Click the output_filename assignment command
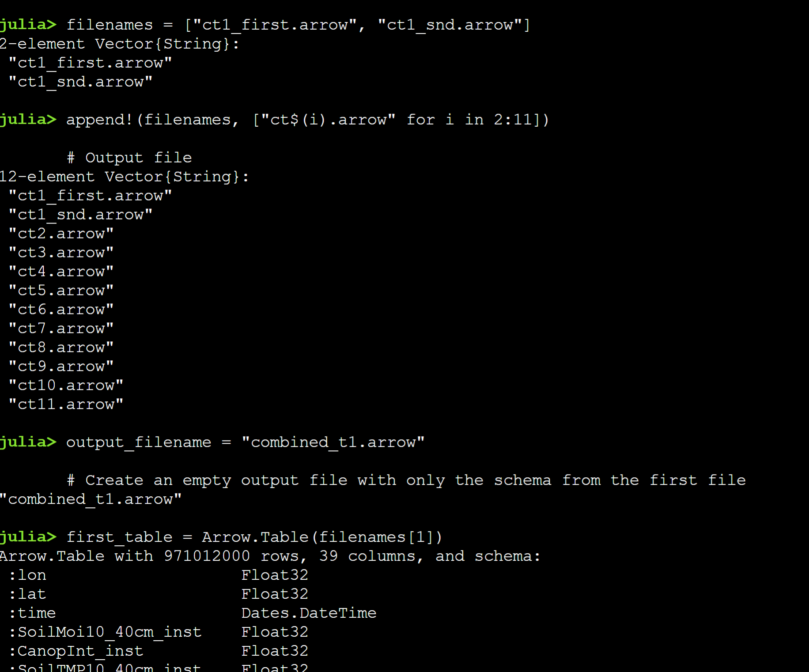This screenshot has height=672, width=809. 245,442
